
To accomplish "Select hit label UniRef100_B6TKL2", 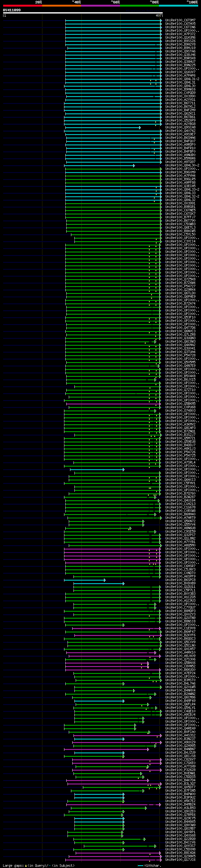I will point(180,106).
